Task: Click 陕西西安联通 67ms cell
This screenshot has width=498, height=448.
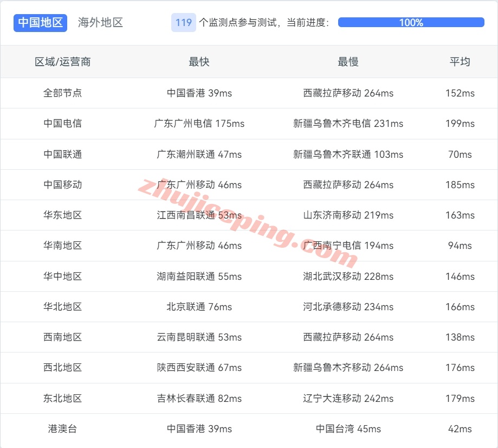Action: (199, 368)
